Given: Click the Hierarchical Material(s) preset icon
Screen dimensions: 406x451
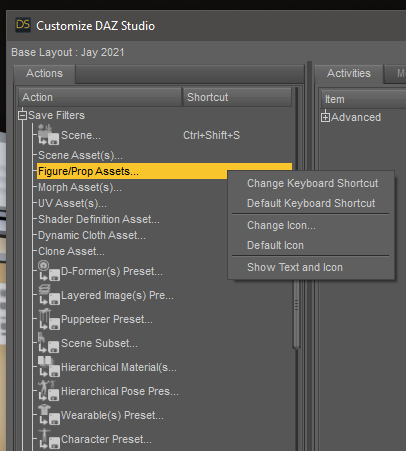Looking at the screenshot, I should click(x=49, y=367).
